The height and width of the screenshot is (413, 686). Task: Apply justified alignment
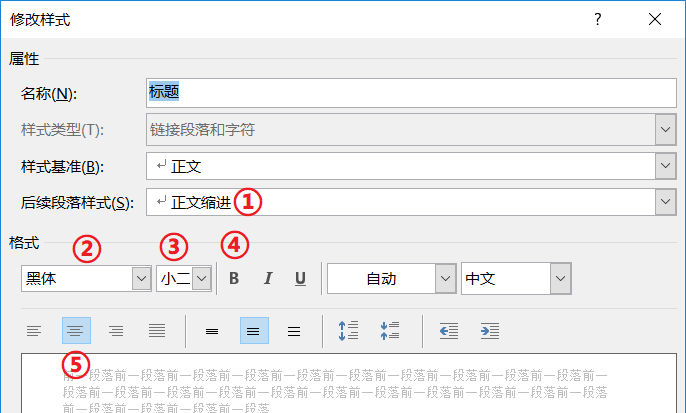tap(157, 331)
